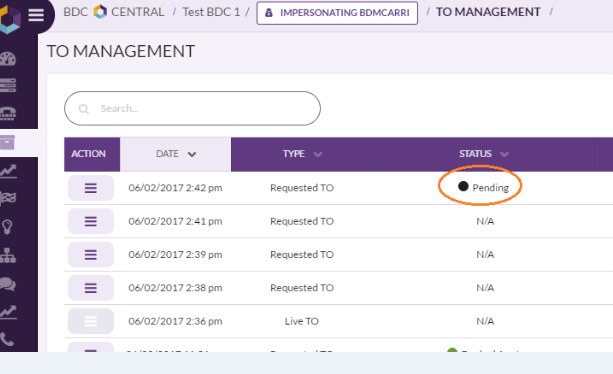Click the lightbulb sidebar icon

click(x=7, y=227)
